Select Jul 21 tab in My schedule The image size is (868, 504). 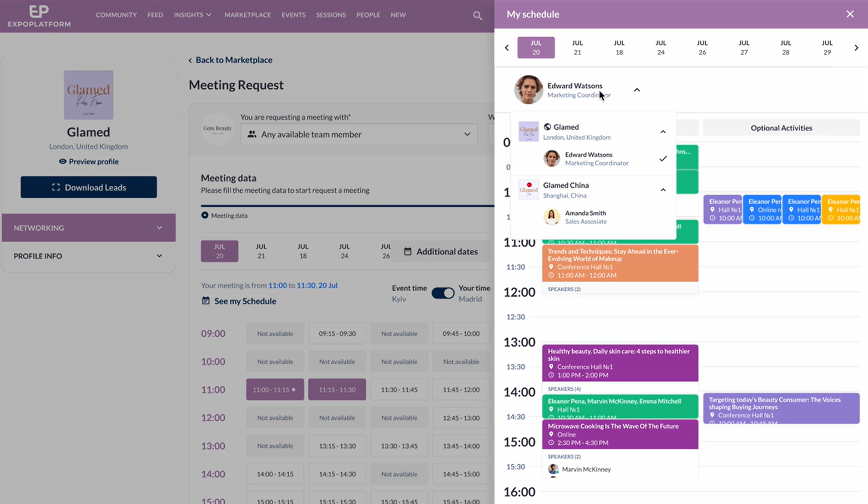pos(577,48)
